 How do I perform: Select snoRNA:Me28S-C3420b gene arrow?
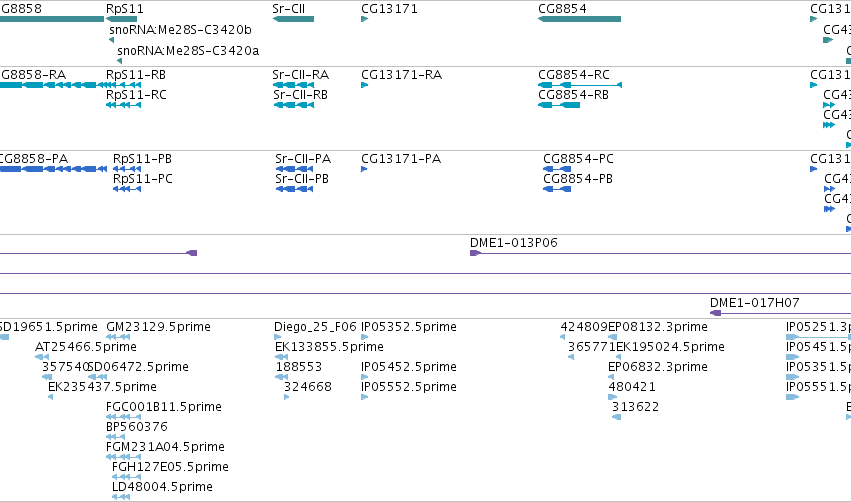point(111,40)
